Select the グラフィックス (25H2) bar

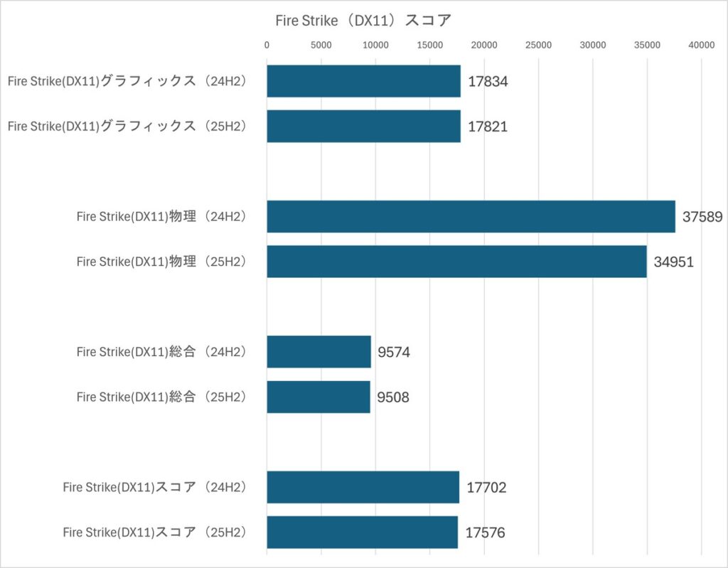(x=363, y=126)
